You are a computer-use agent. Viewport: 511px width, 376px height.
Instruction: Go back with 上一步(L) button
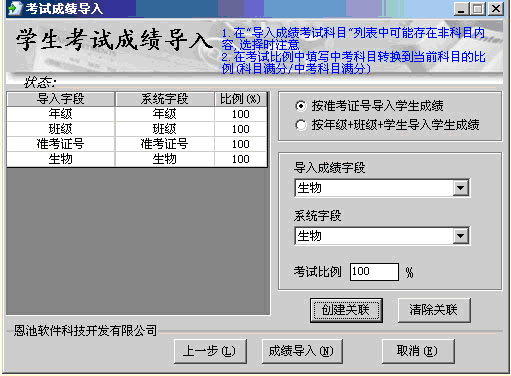[x=210, y=351]
